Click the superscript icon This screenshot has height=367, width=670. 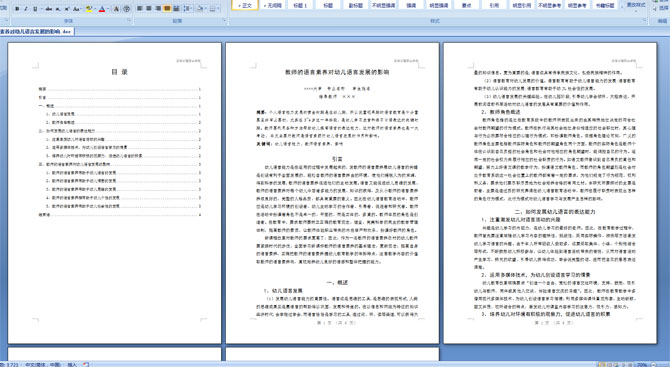coord(67,9)
